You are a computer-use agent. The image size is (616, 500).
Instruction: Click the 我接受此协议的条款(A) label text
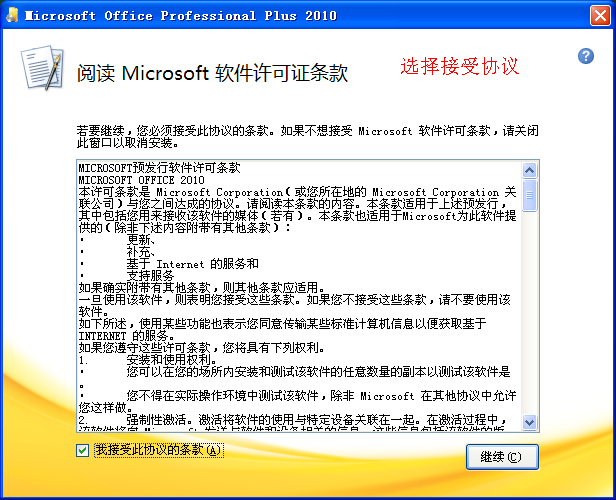(159, 450)
